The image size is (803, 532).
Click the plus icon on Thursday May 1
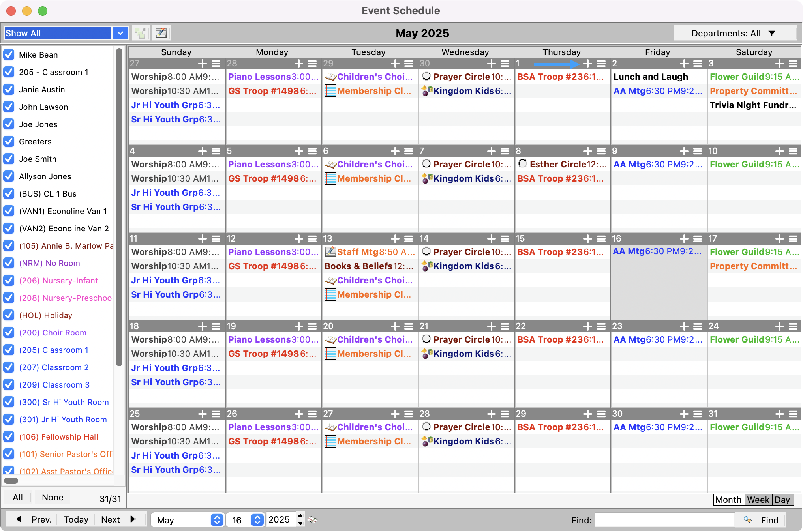point(587,64)
